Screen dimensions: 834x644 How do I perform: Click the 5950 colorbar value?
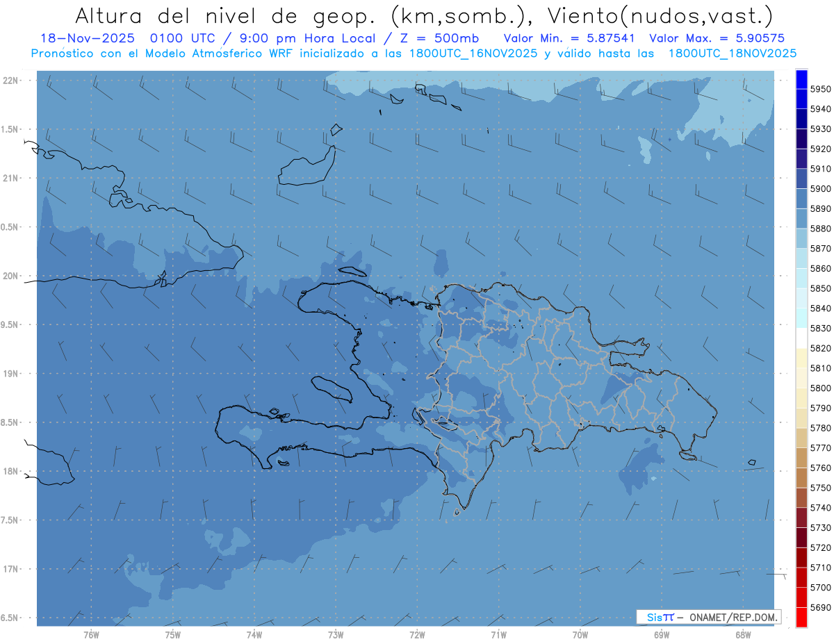pyautogui.click(x=821, y=89)
